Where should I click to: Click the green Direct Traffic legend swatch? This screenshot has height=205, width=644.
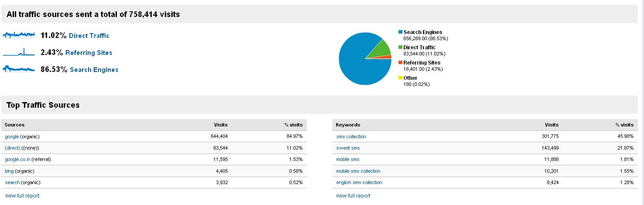400,48
